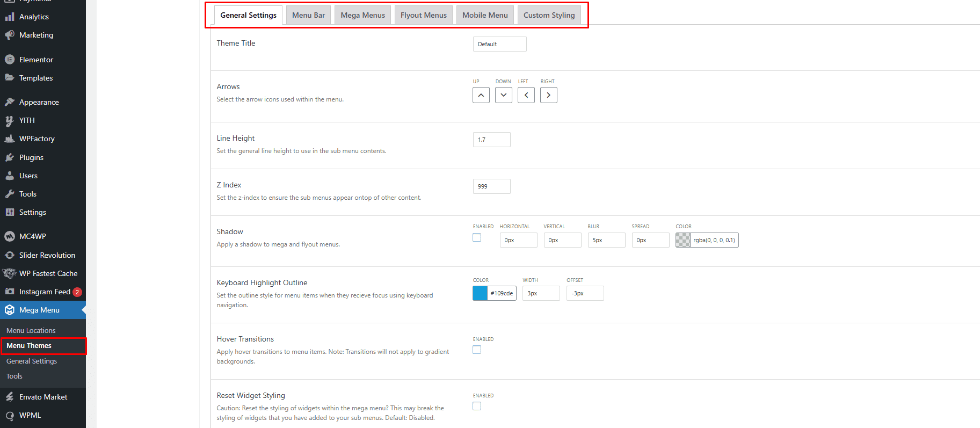
Task: Click the Line Height input field
Action: point(491,140)
